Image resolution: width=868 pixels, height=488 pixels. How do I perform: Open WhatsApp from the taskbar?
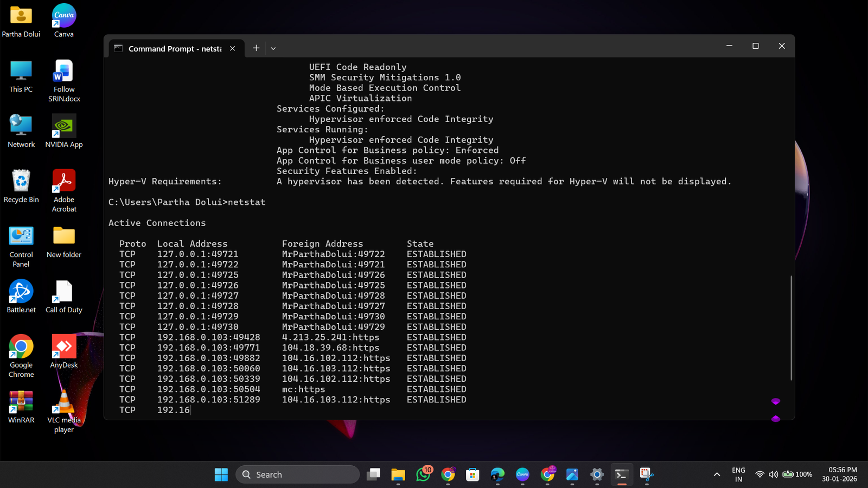pyautogui.click(x=423, y=474)
